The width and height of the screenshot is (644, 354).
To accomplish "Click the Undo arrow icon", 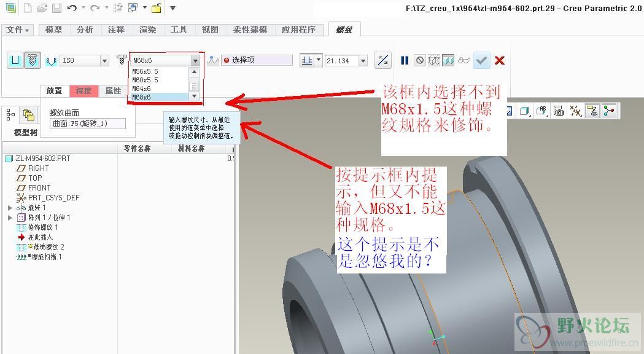I will click(x=72, y=8).
